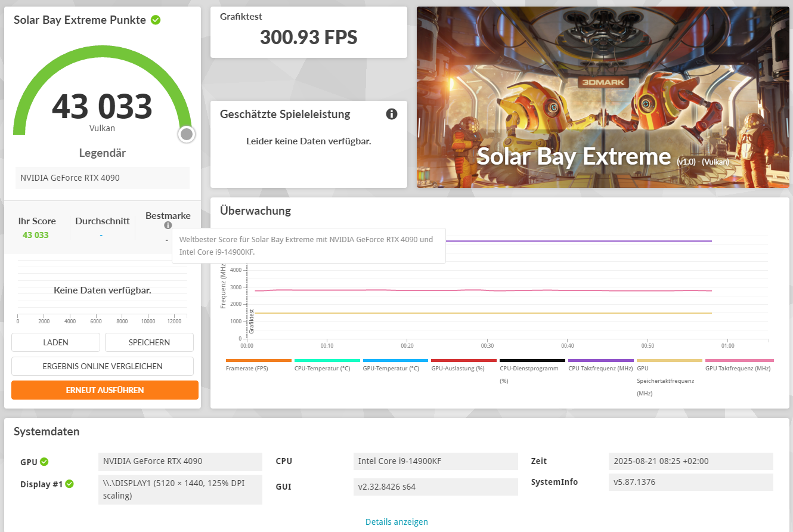793x532 pixels.
Task: Click the purple CPU frequency line in the chart
Action: [x=578, y=241]
